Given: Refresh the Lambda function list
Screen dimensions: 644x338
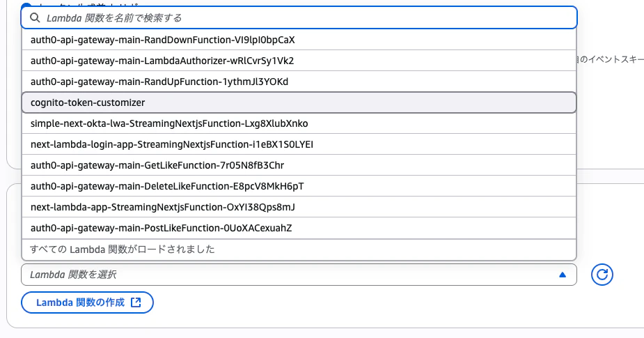Looking at the screenshot, I should [x=602, y=275].
